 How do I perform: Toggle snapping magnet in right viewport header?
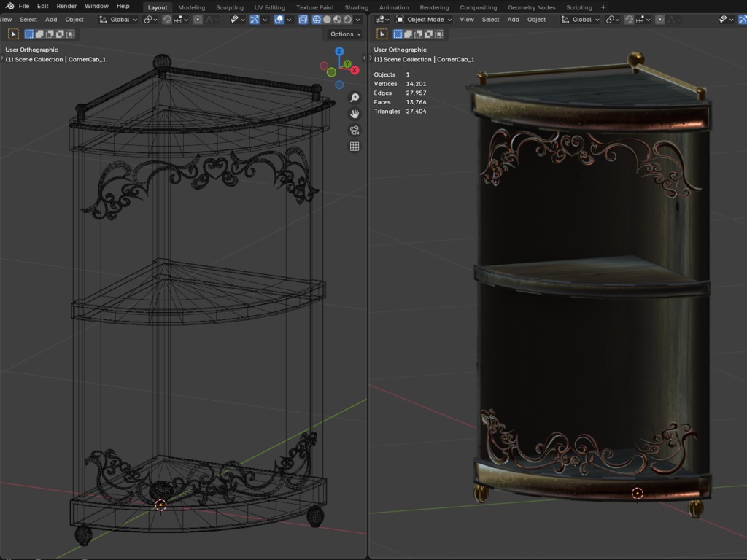[x=629, y=20]
